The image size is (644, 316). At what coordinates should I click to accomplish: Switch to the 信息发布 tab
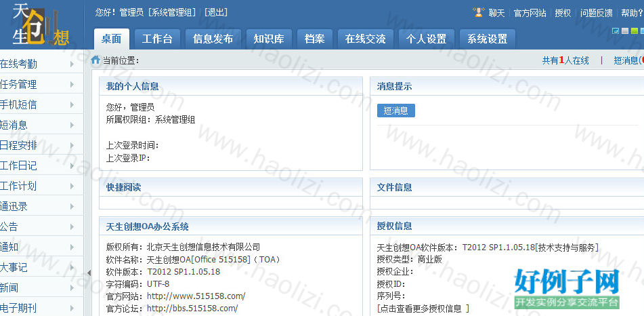tap(213, 39)
